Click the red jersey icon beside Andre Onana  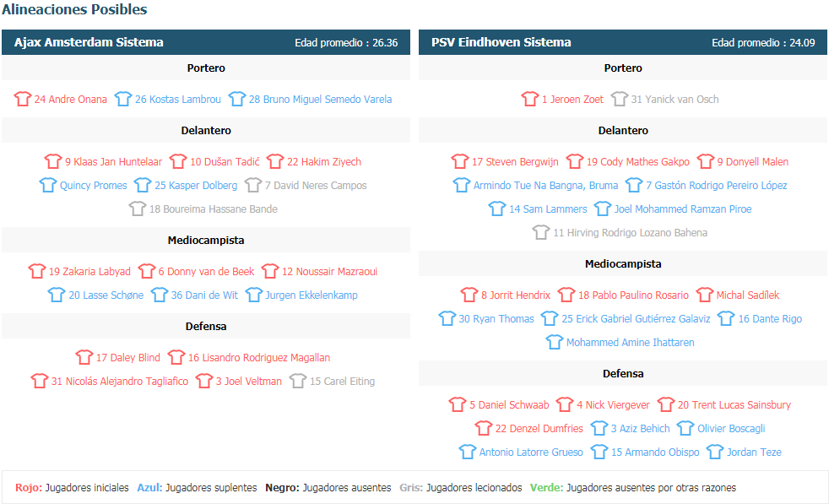click(x=23, y=99)
